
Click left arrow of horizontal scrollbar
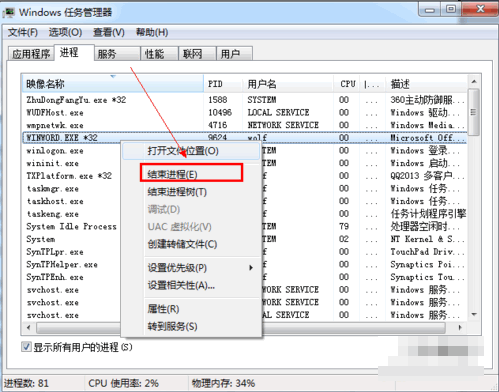pos(29,328)
